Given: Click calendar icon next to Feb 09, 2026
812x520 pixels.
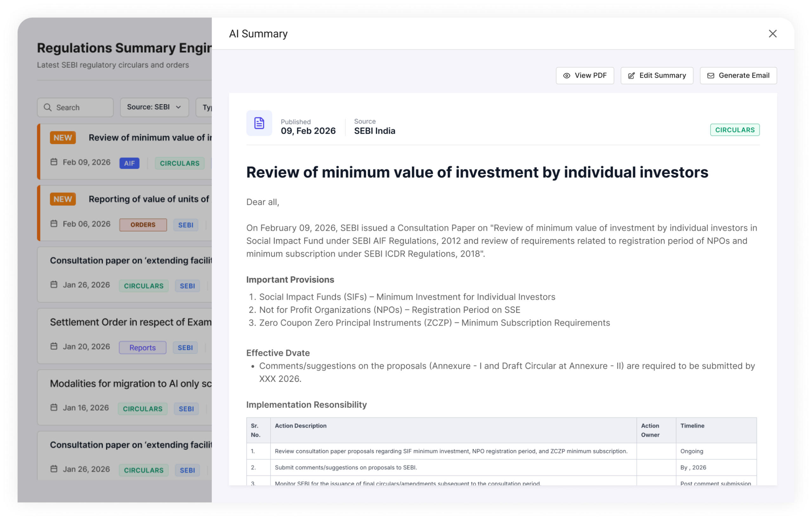Looking at the screenshot, I should [x=54, y=162].
